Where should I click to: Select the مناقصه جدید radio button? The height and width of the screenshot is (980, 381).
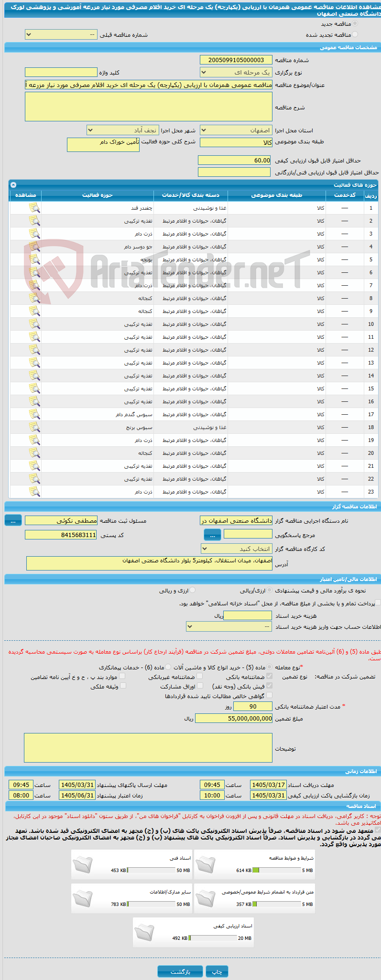pyautogui.click(x=355, y=23)
